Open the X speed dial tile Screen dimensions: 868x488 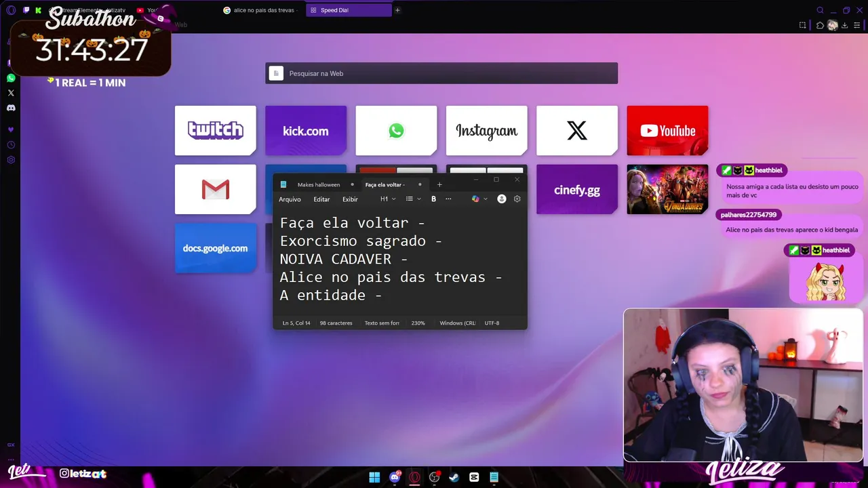[x=577, y=130]
